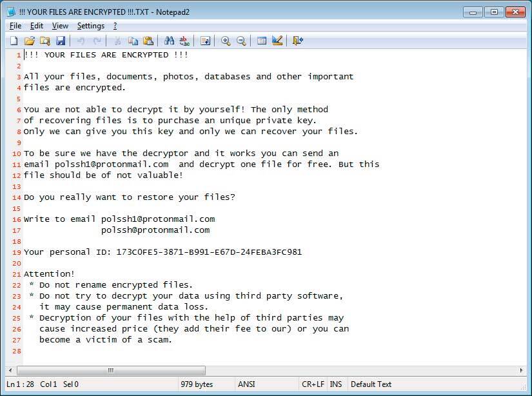Click the ANSI encoding status bar field
The height and width of the screenshot is (396, 532).
pyautogui.click(x=246, y=384)
